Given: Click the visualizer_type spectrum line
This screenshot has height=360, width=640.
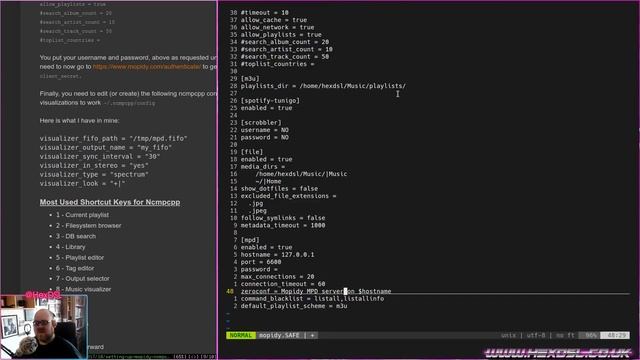Looking at the screenshot, I should pyautogui.click(x=94, y=174).
